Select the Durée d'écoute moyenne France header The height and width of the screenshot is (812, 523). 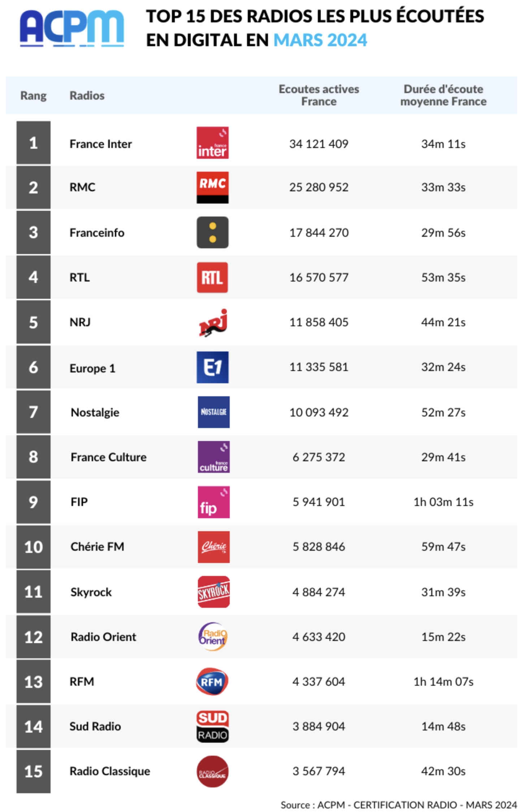coord(443,95)
